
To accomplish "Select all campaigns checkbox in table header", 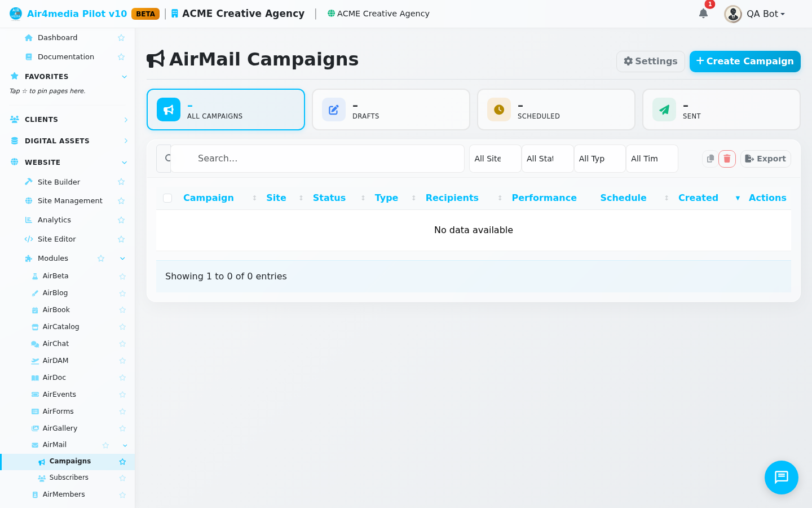I will click(167, 198).
